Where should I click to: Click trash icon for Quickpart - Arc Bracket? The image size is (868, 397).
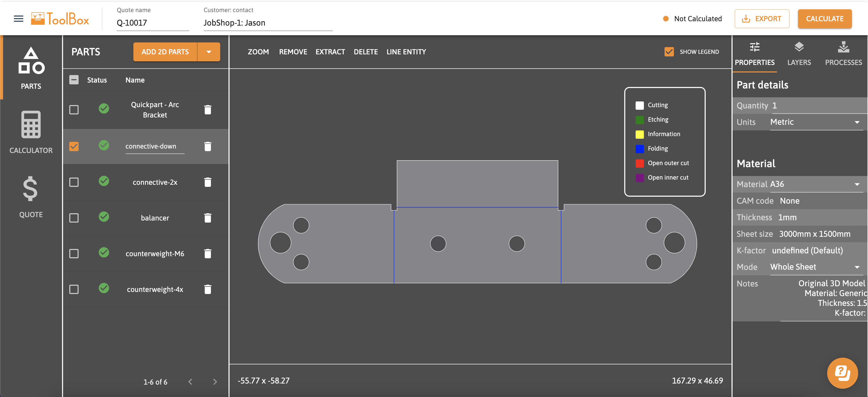tap(208, 110)
